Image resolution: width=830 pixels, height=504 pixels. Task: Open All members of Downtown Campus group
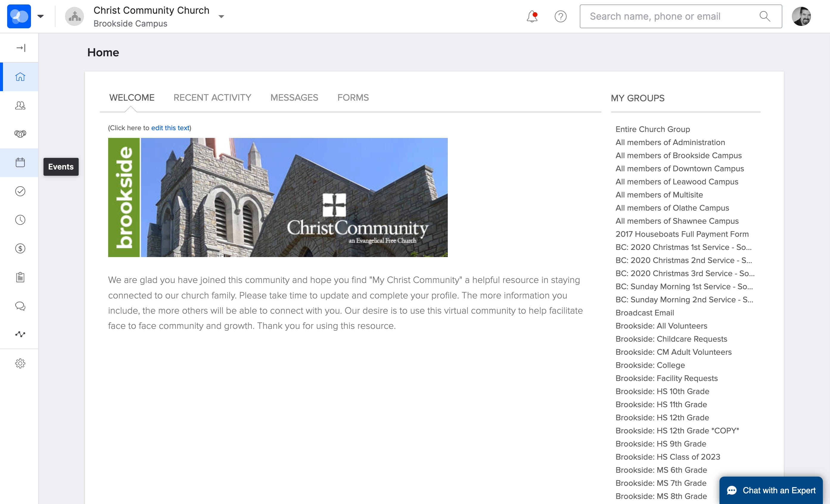point(680,169)
